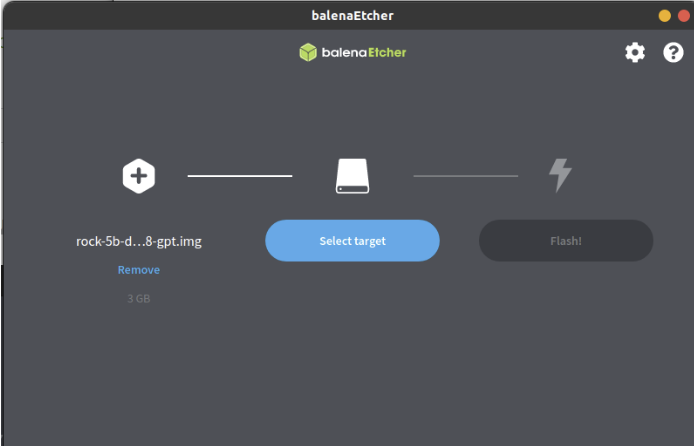Choose a drive with Select target
Image resolution: width=694 pixels, height=446 pixels.
[352, 241]
